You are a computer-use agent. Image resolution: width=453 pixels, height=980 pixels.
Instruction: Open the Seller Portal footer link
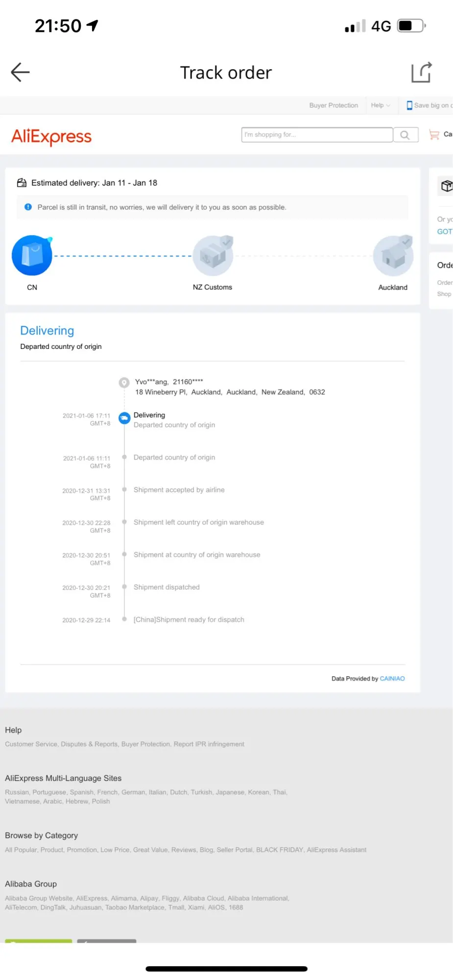coord(235,850)
